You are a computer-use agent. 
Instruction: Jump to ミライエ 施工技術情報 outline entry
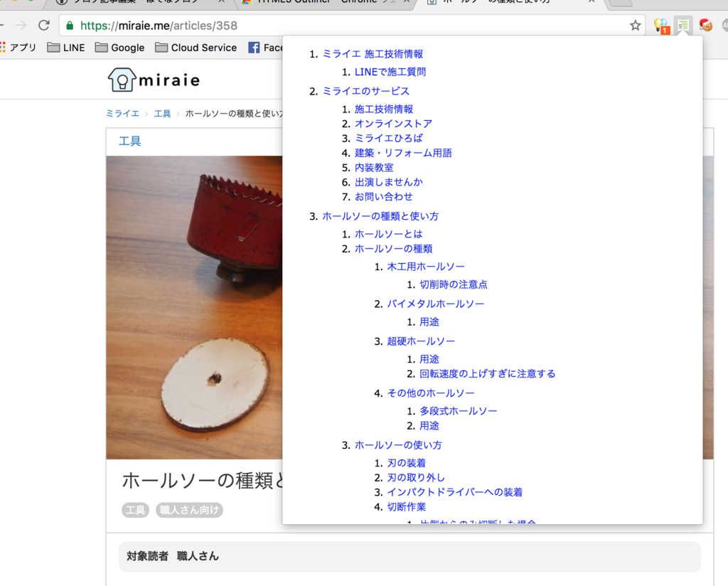pyautogui.click(x=373, y=54)
